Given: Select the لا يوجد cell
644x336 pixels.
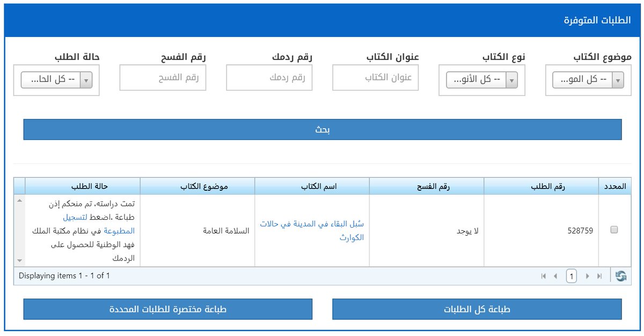Looking at the screenshot, I should click(427, 231).
